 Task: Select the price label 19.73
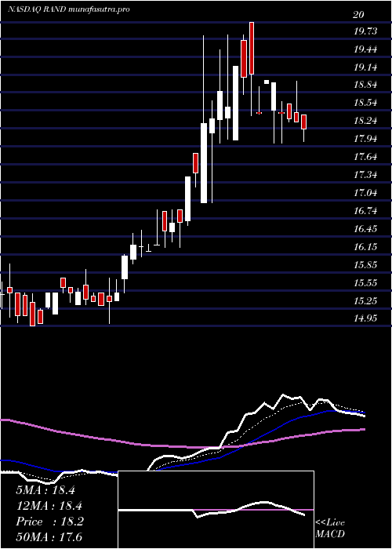[x=366, y=31]
